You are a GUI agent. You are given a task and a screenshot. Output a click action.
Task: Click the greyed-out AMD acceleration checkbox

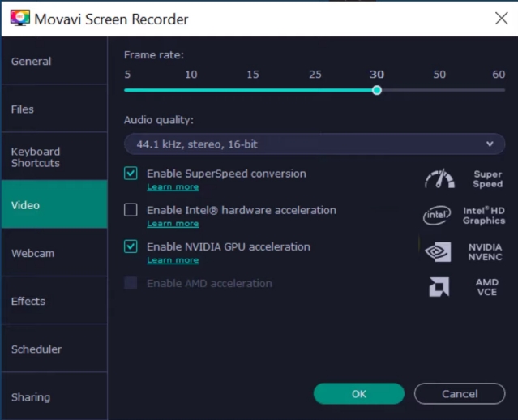coord(131,283)
